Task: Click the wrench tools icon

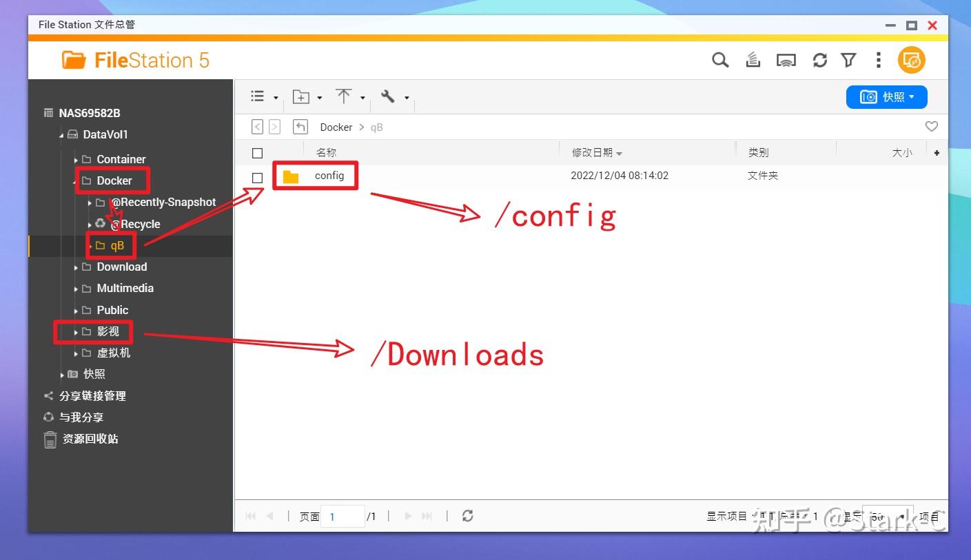Action: 388,96
